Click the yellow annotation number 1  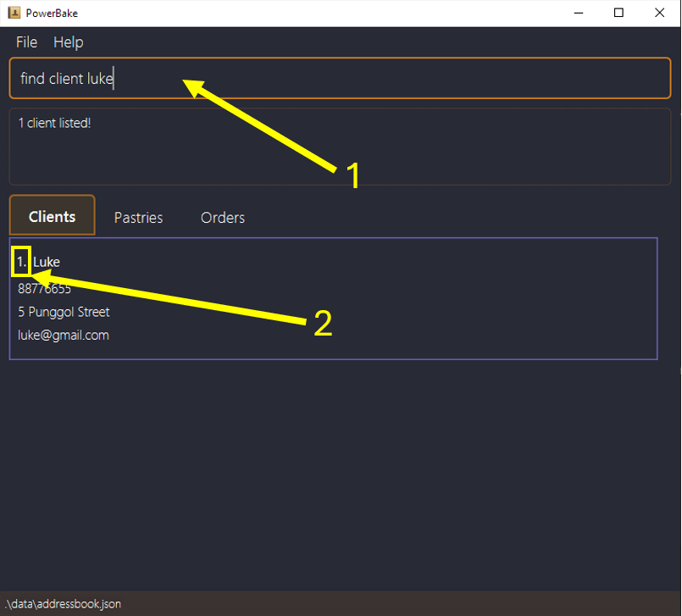tap(353, 175)
